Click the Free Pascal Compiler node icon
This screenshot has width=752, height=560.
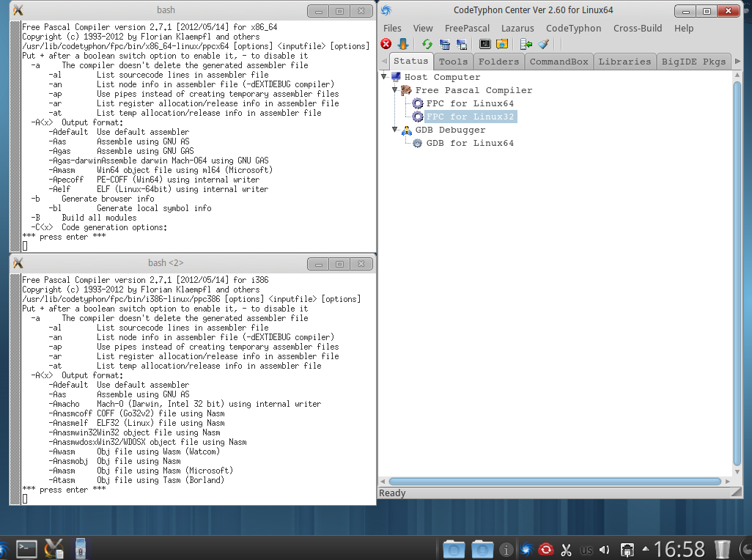click(x=406, y=90)
